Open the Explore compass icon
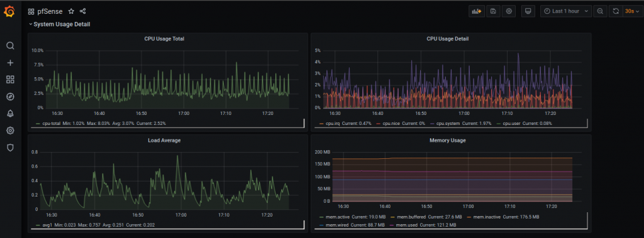 click(10, 97)
